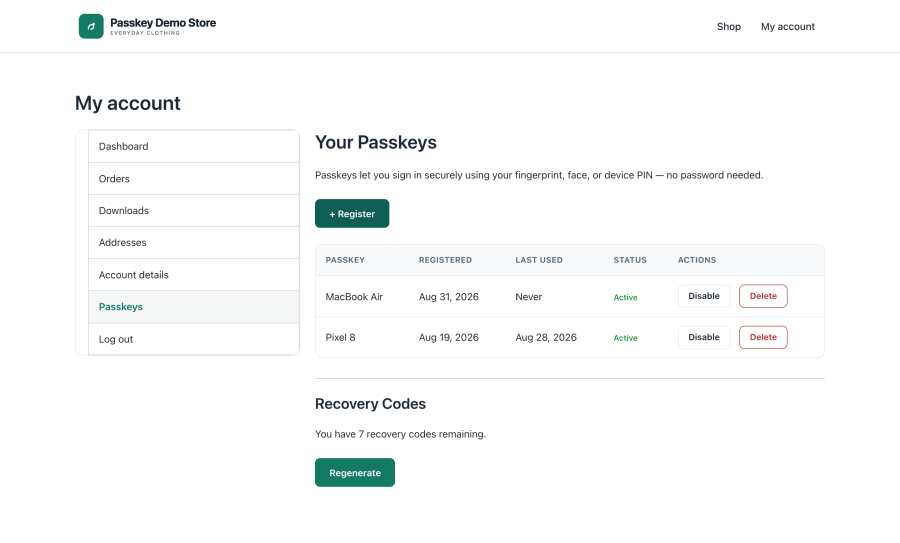Regenerate the recovery codes
This screenshot has height=543, width=900.
point(355,472)
